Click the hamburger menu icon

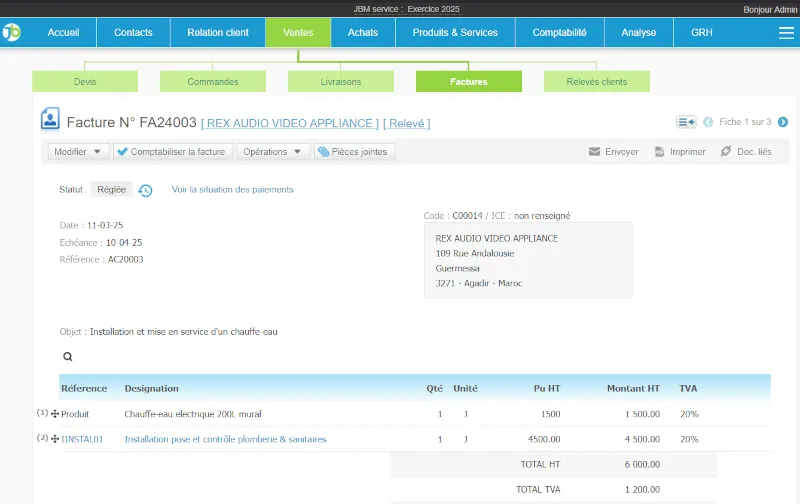pyautogui.click(x=786, y=33)
